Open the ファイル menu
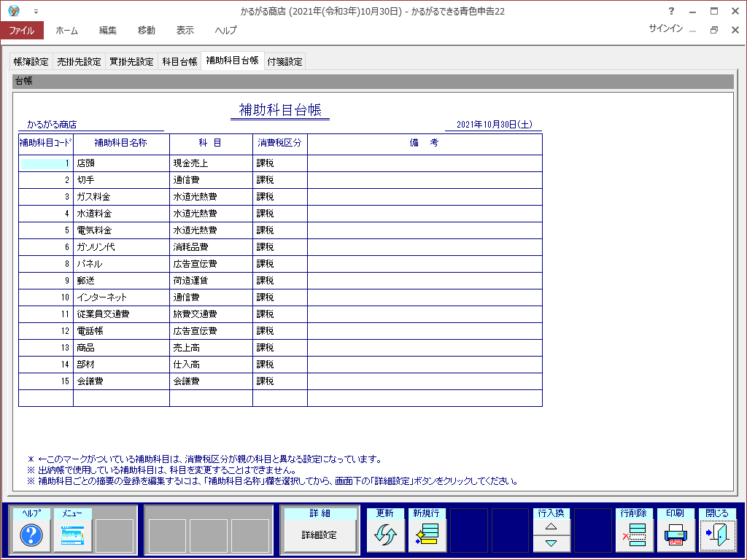The height and width of the screenshot is (560, 747). [22, 30]
